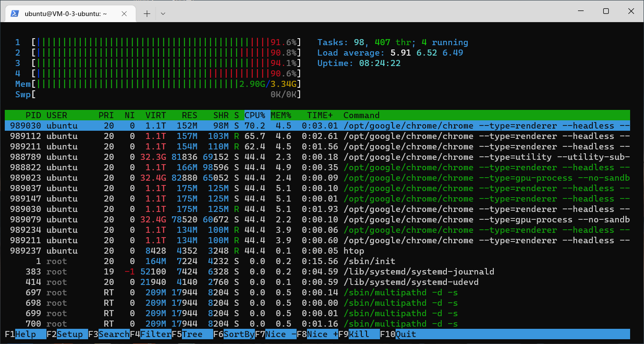Open a new terminal tab with the plus button

(147, 13)
